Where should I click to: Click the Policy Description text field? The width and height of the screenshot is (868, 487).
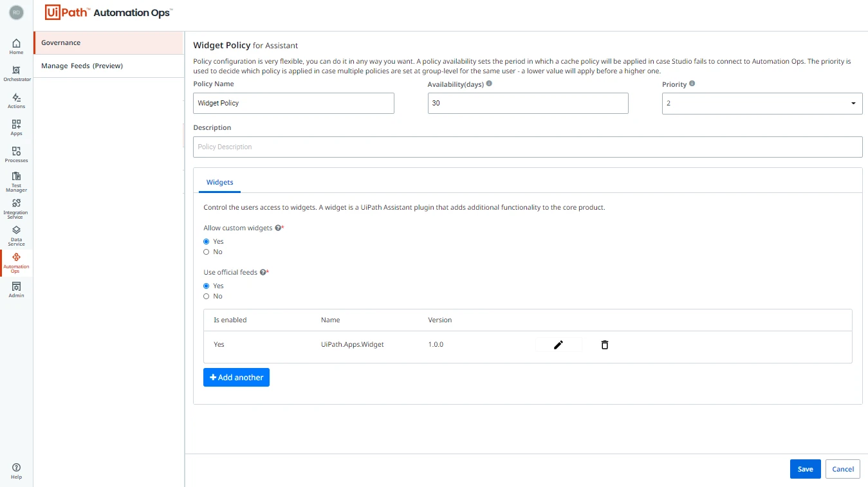pos(528,147)
